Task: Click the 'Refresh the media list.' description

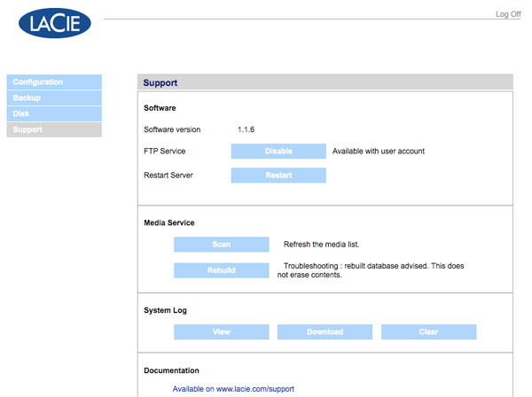Action: pyautogui.click(x=321, y=245)
